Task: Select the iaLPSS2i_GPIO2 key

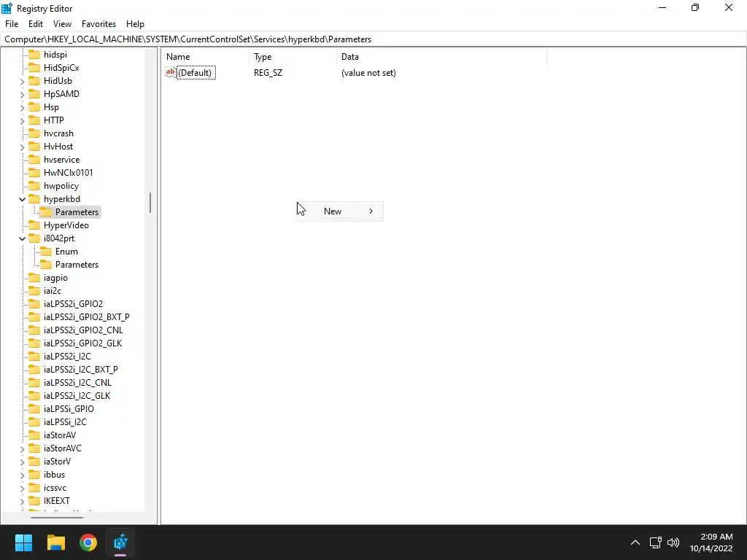Action: (x=73, y=304)
